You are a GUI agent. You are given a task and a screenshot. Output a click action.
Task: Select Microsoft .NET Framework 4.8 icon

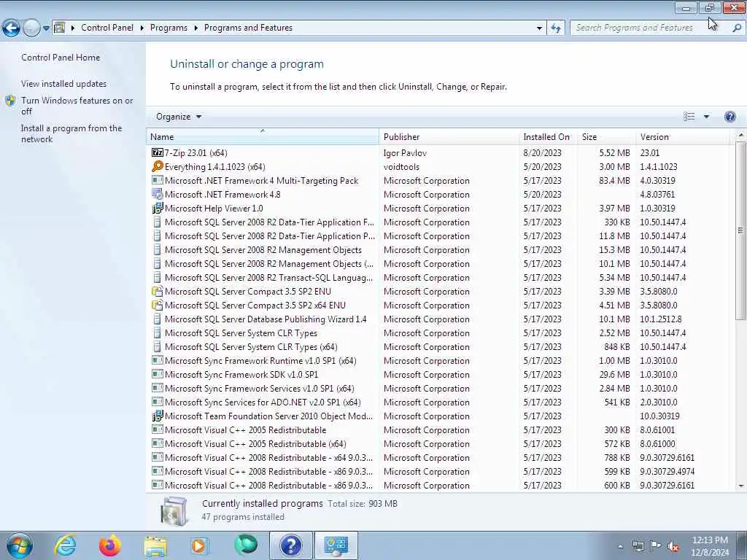click(x=158, y=194)
